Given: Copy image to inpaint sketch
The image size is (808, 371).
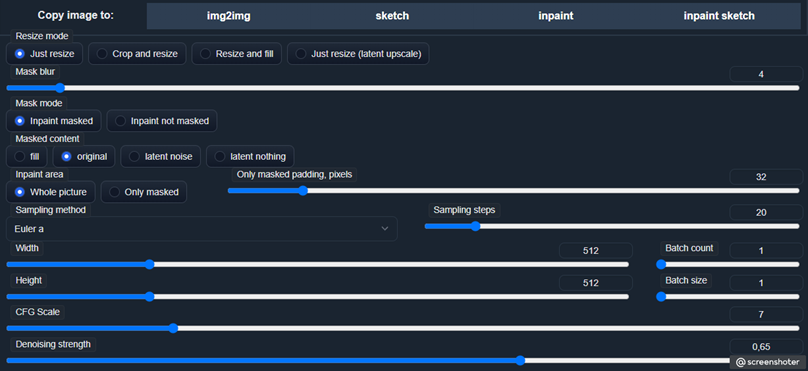Looking at the screenshot, I should (719, 16).
